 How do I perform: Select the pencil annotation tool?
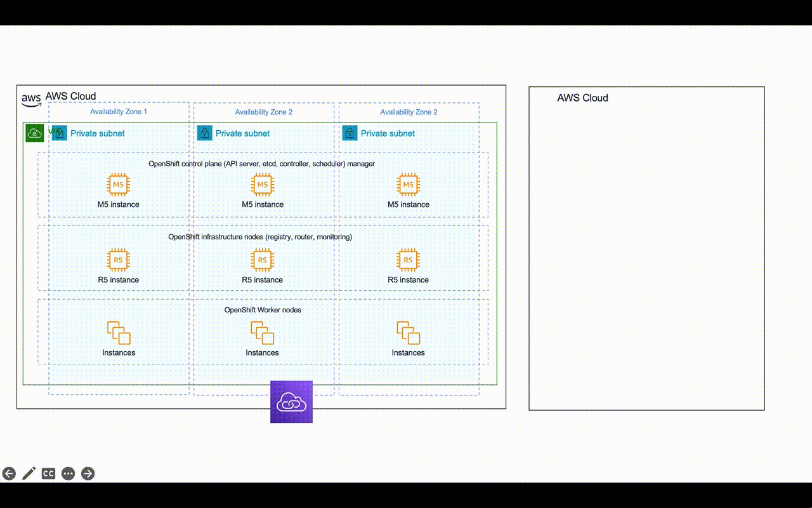click(x=29, y=473)
